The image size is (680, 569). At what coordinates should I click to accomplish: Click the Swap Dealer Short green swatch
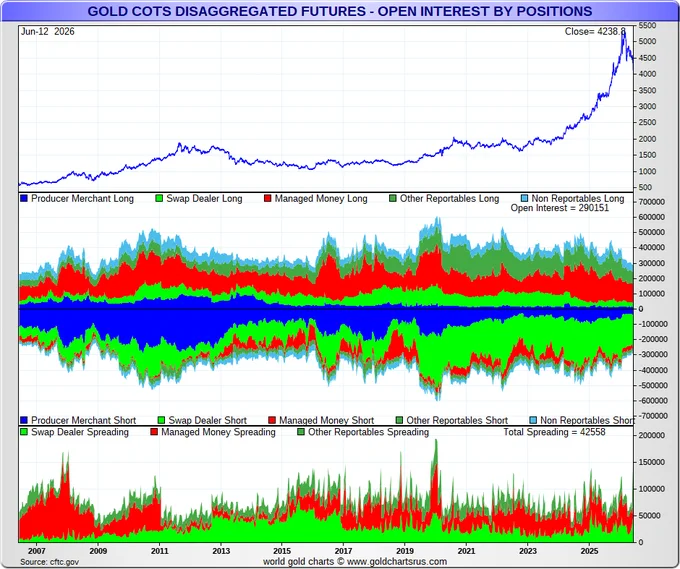[161, 420]
